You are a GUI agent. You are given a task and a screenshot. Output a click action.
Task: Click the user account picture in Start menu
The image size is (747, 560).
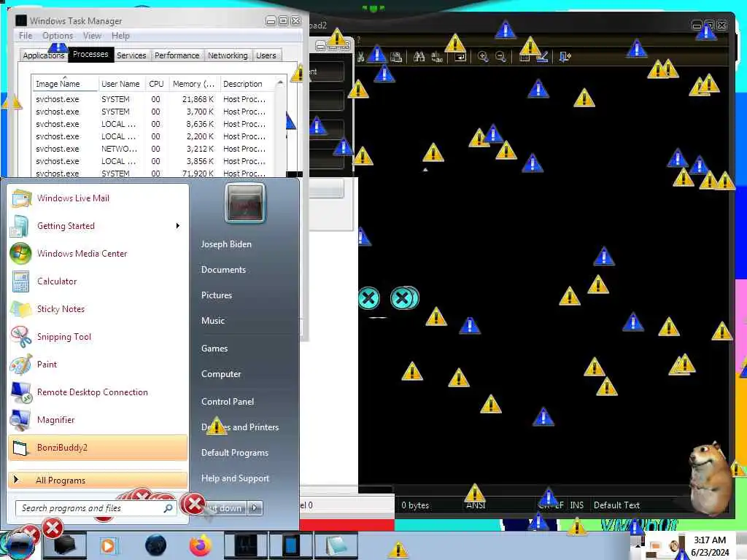click(x=245, y=203)
